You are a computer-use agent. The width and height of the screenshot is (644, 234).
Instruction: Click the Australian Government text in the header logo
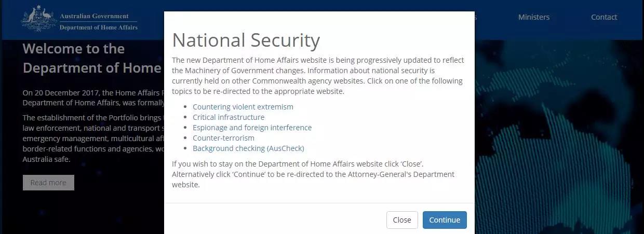(x=94, y=16)
